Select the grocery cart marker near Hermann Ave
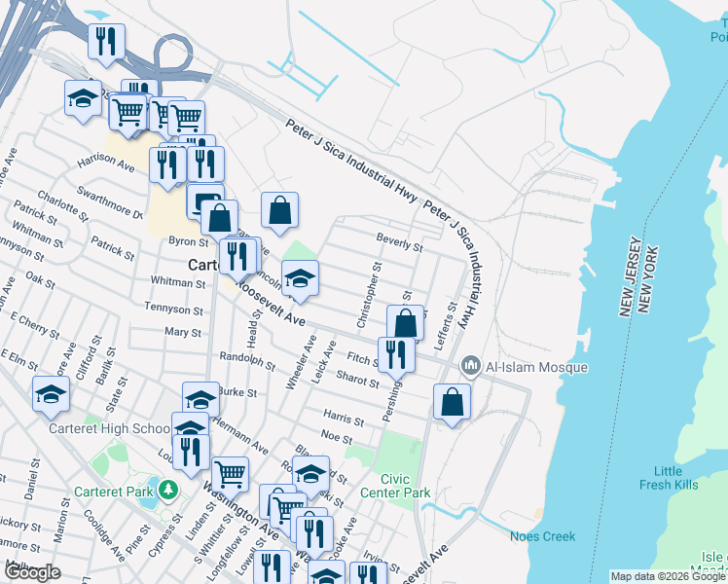Image resolution: width=728 pixels, height=584 pixels. point(230,475)
